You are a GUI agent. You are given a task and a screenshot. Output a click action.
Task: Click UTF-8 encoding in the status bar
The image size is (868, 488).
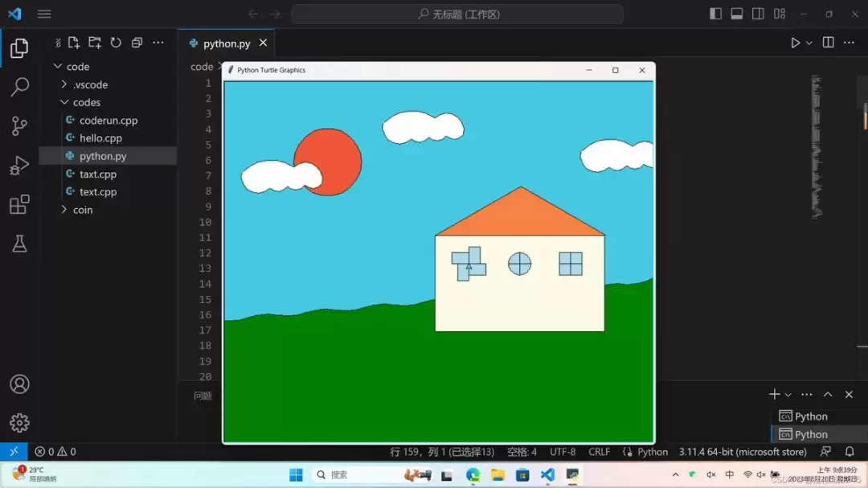(x=562, y=452)
